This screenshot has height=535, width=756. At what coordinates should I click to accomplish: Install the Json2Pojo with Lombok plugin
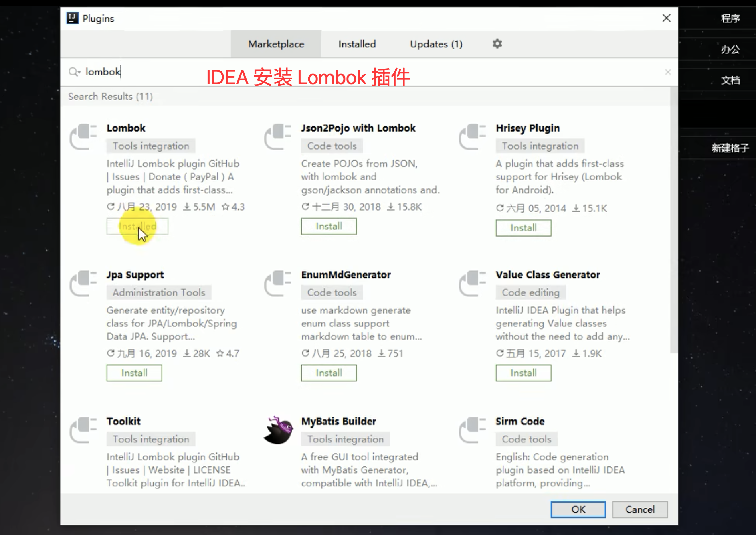click(329, 226)
